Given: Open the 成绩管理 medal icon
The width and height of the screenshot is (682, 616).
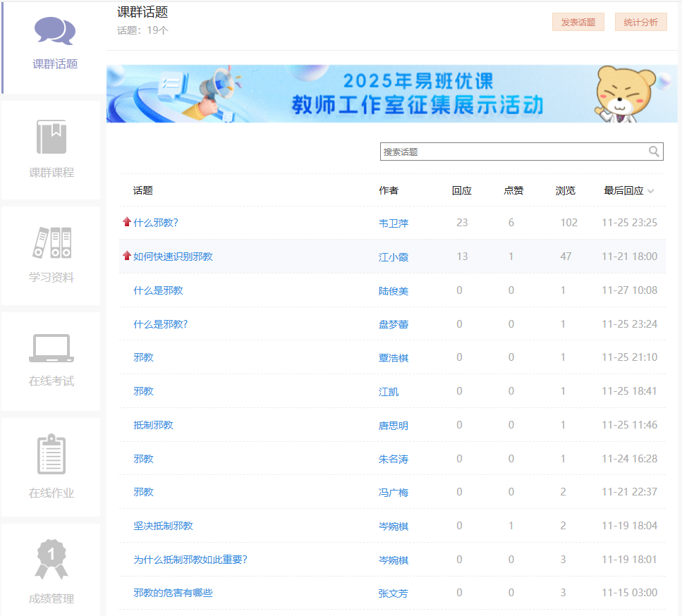Looking at the screenshot, I should pyautogui.click(x=51, y=560).
